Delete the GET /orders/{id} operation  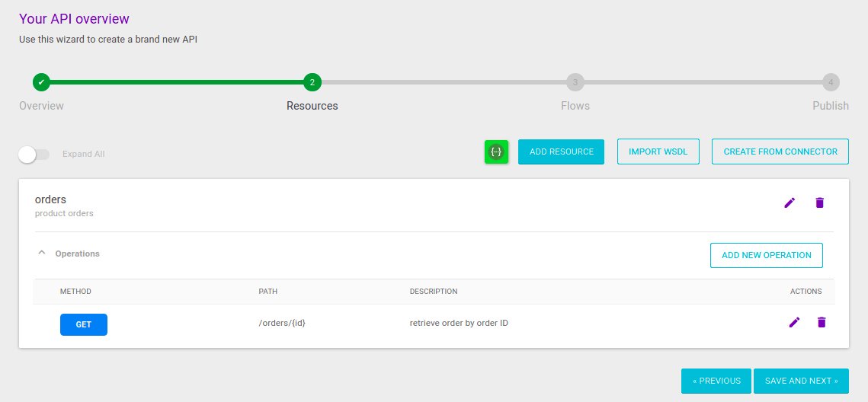pos(822,323)
